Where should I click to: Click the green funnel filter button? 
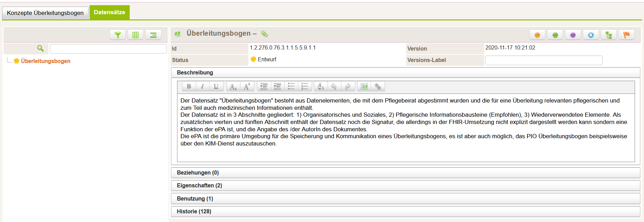click(118, 35)
